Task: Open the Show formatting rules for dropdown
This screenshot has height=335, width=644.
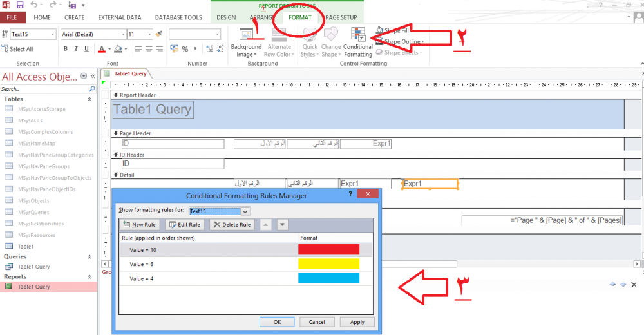Action: click(x=245, y=211)
